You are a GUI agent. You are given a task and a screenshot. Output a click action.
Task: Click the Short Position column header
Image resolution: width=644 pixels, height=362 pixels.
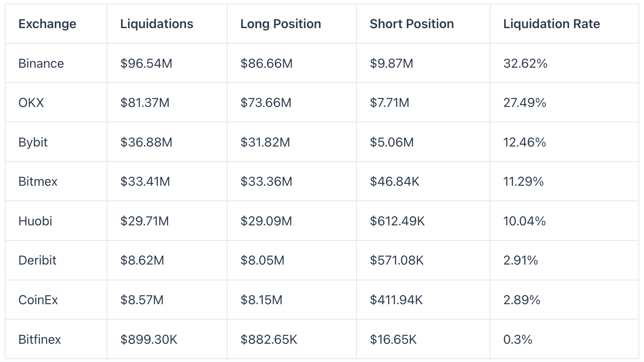click(x=412, y=24)
